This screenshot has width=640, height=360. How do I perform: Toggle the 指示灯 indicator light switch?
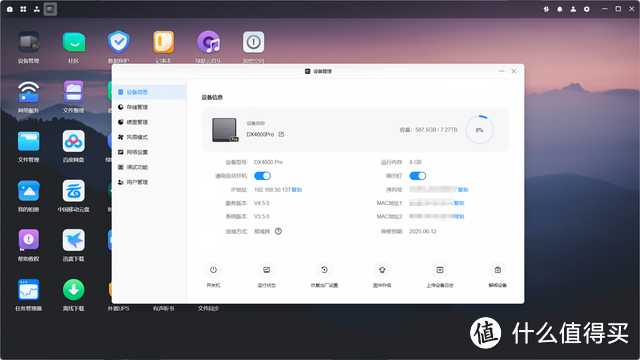(x=418, y=176)
